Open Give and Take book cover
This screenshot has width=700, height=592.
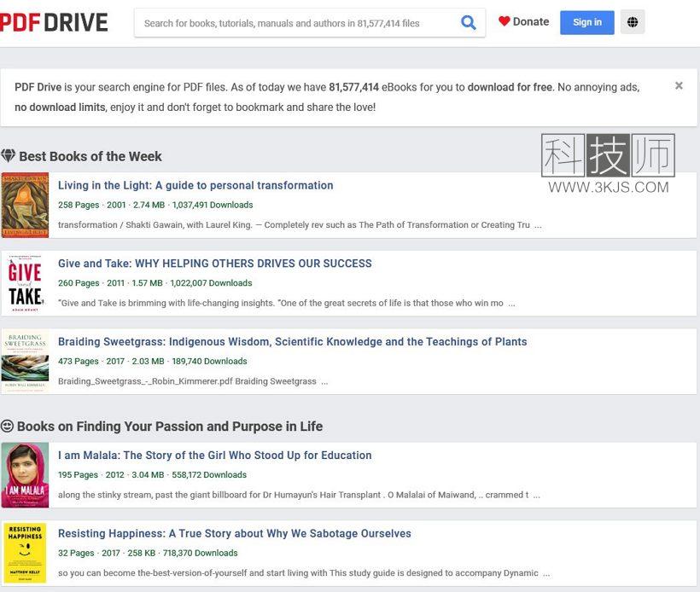(25, 283)
